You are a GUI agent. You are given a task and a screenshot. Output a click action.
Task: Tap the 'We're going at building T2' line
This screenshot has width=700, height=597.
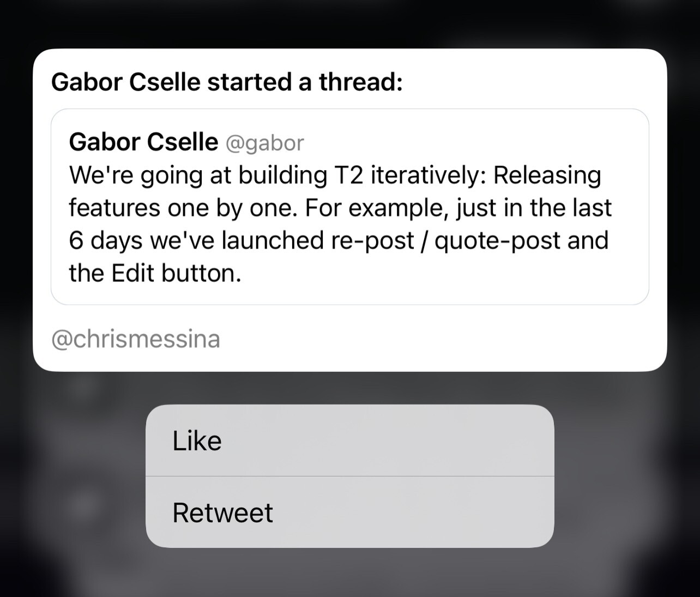(335, 175)
